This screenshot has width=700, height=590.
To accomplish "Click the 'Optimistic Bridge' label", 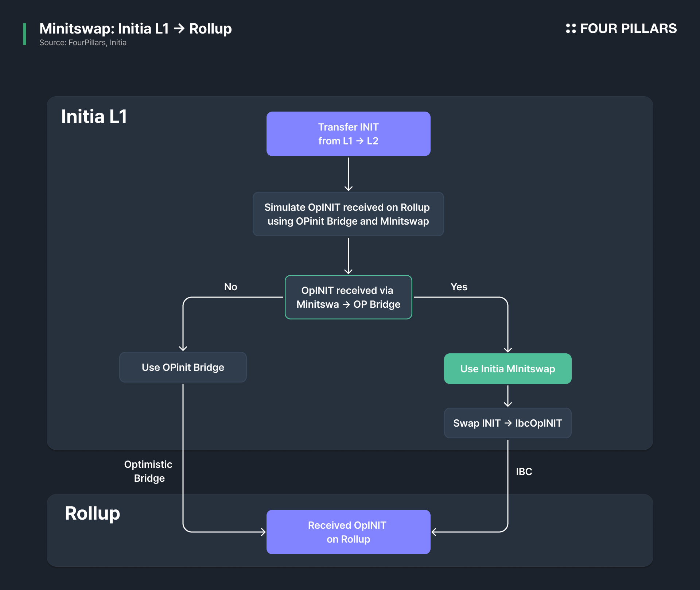I will tap(148, 471).
